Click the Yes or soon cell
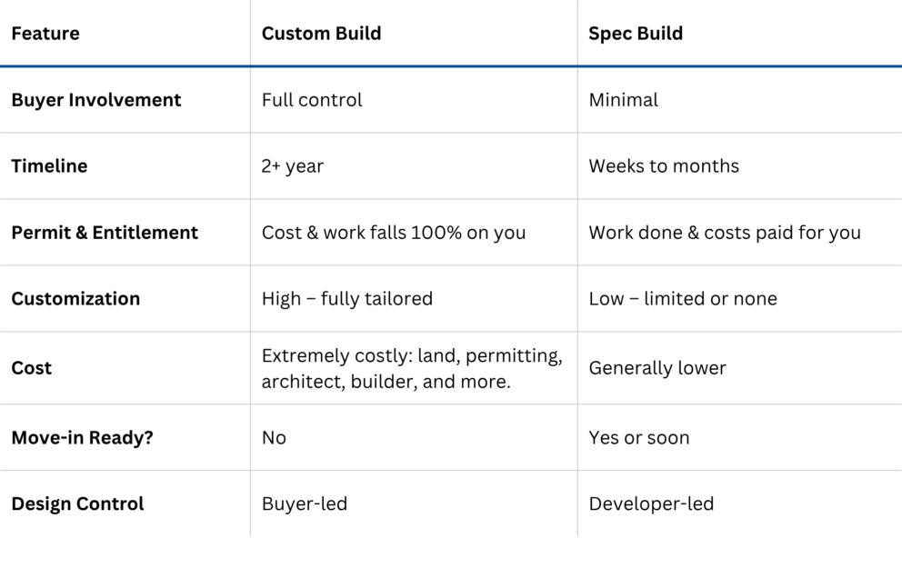The image size is (902, 588). point(639,438)
